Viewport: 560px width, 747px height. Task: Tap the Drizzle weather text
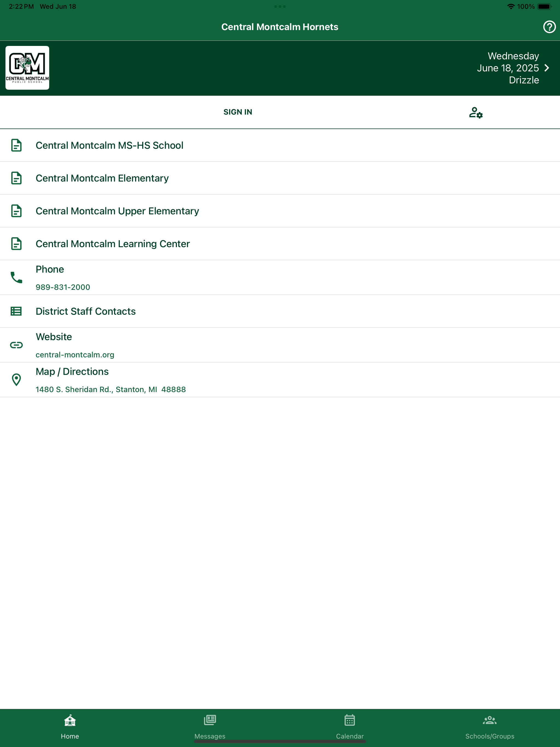pos(524,80)
